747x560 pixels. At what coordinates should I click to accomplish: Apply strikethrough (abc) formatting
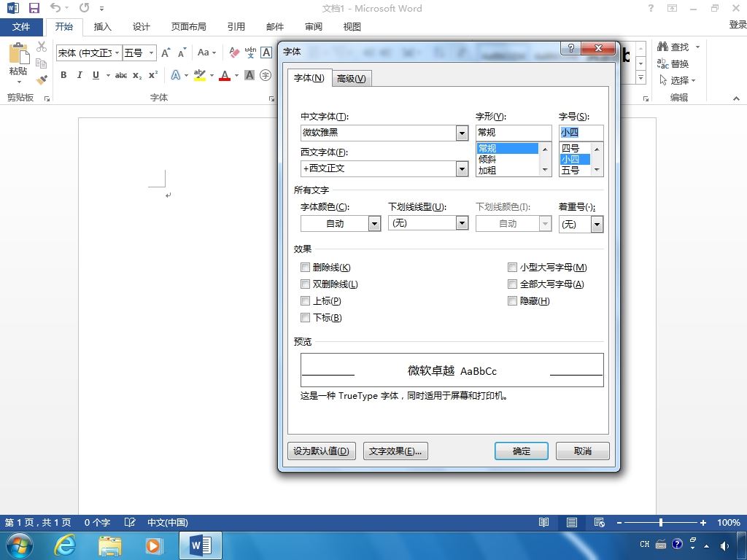(x=121, y=75)
